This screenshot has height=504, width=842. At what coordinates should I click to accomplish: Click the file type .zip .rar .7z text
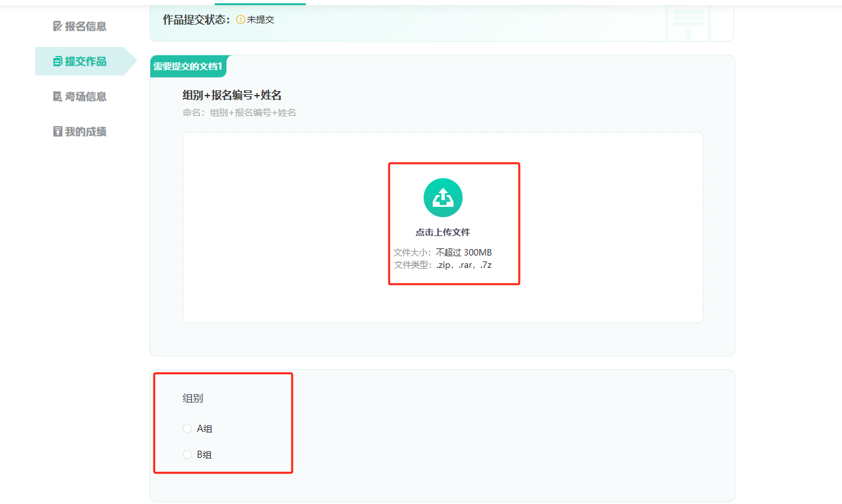coord(463,265)
